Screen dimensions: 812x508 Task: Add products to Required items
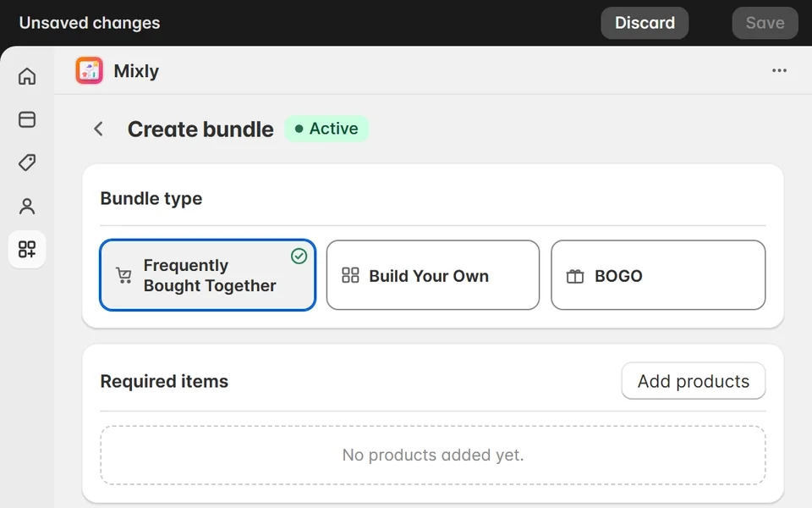click(x=694, y=381)
